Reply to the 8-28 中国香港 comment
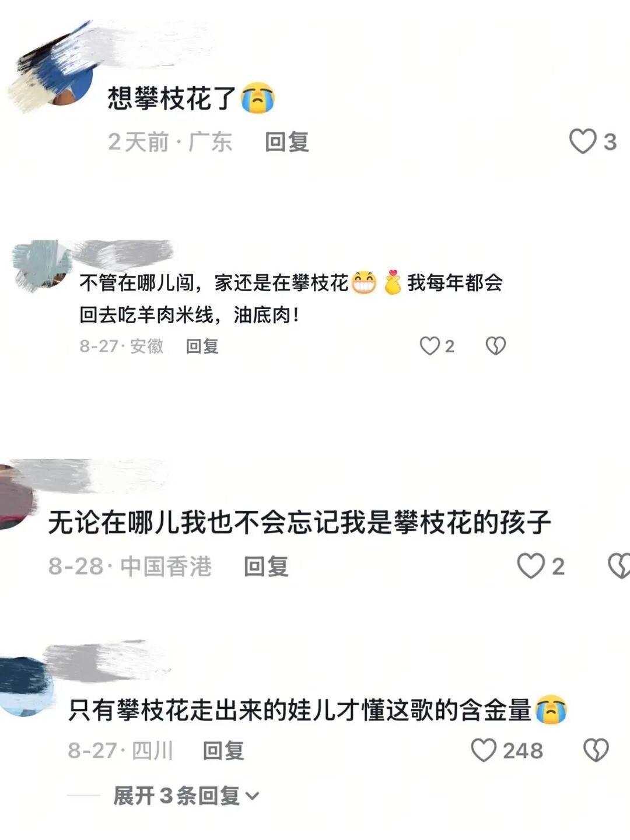This screenshot has height=840, width=630. (x=266, y=566)
